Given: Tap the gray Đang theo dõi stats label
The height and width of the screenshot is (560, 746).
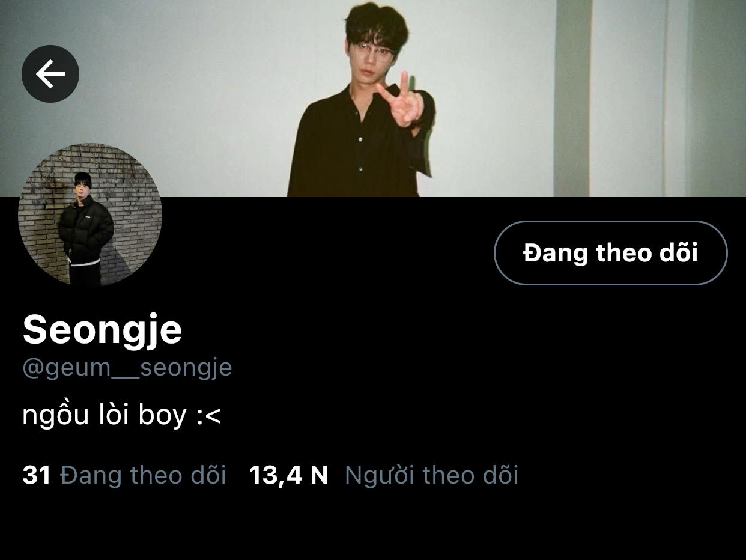Looking at the screenshot, I should (x=144, y=475).
